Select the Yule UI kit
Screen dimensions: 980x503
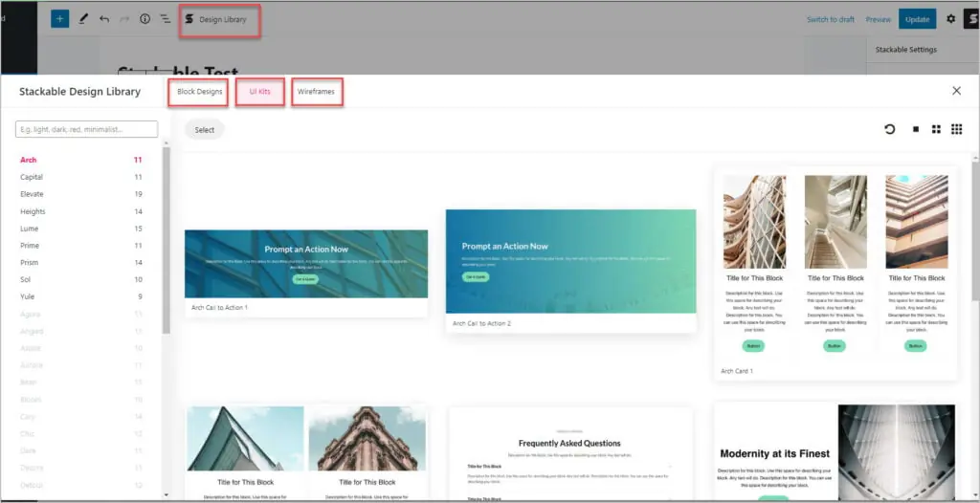pos(81,296)
